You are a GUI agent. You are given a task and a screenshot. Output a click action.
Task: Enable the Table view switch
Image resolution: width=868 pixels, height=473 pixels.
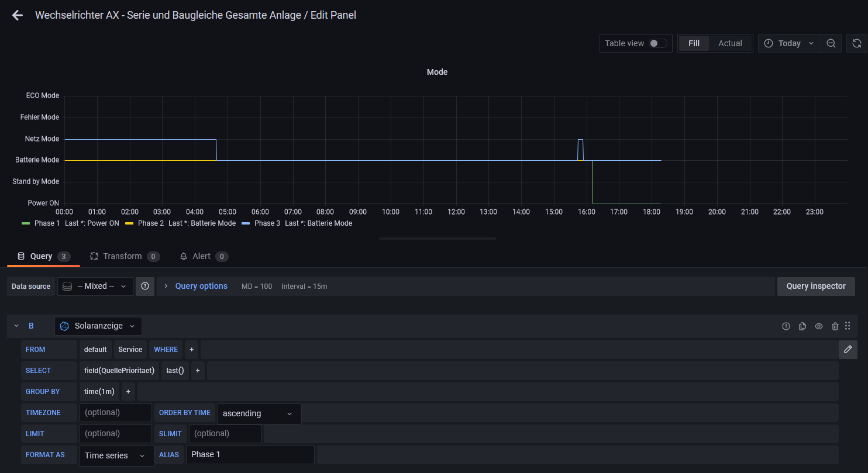click(658, 43)
